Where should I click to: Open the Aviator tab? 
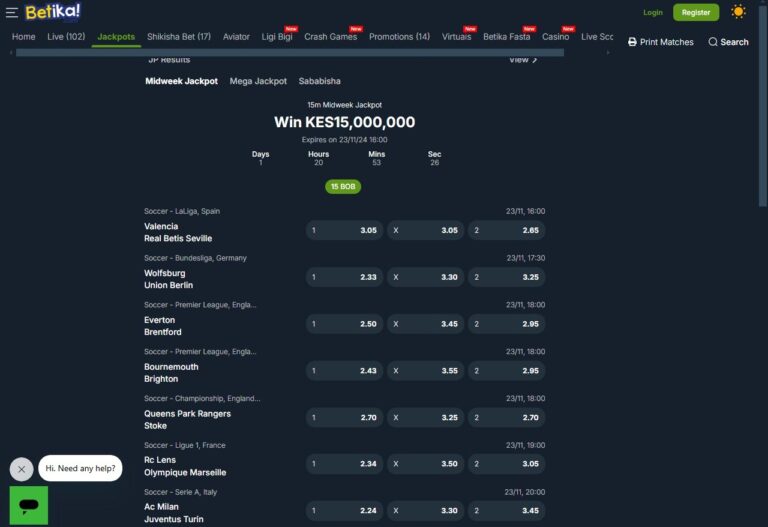coord(236,37)
